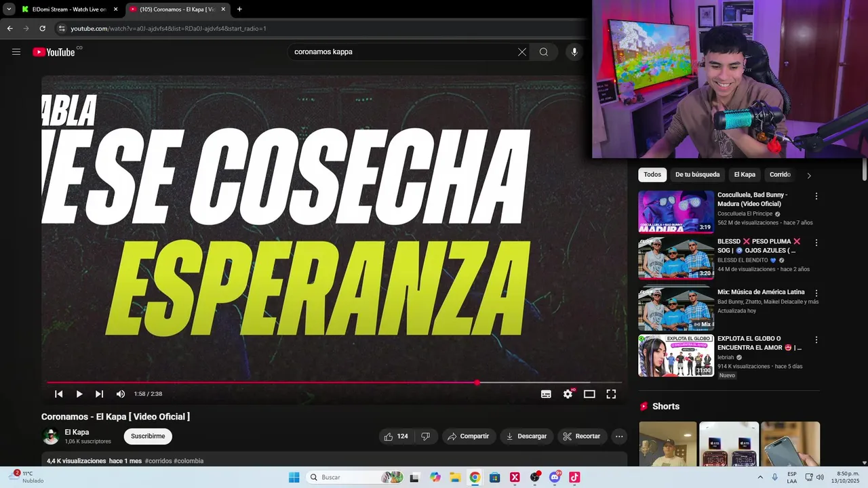868x488 pixels.
Task: Close the Coronamos YouTube tab
Action: coord(223,9)
